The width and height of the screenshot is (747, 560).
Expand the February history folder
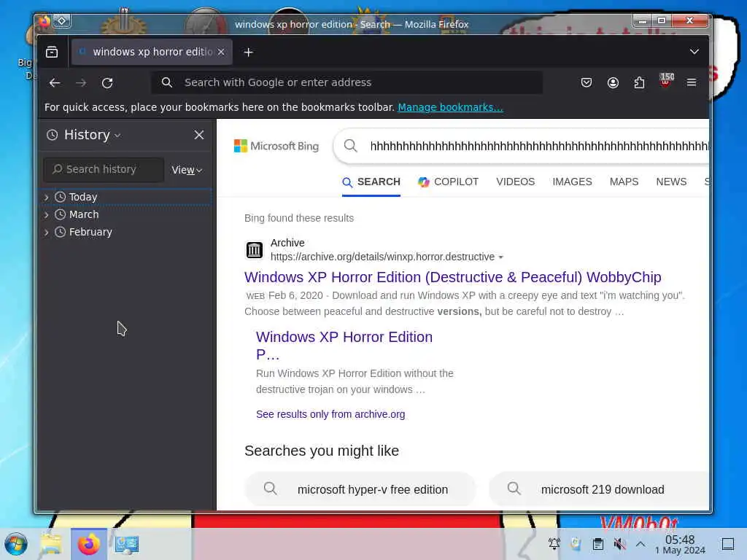click(46, 233)
